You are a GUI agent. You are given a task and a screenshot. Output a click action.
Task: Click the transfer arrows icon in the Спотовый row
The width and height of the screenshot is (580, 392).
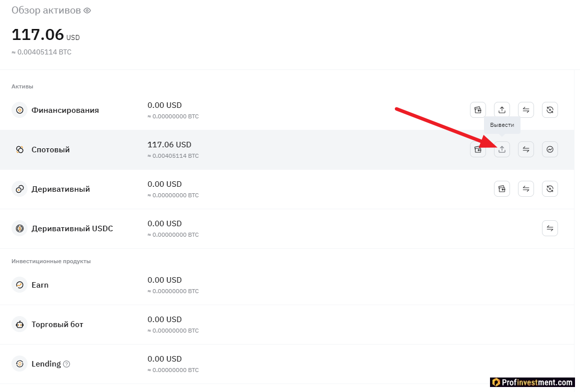click(x=526, y=149)
